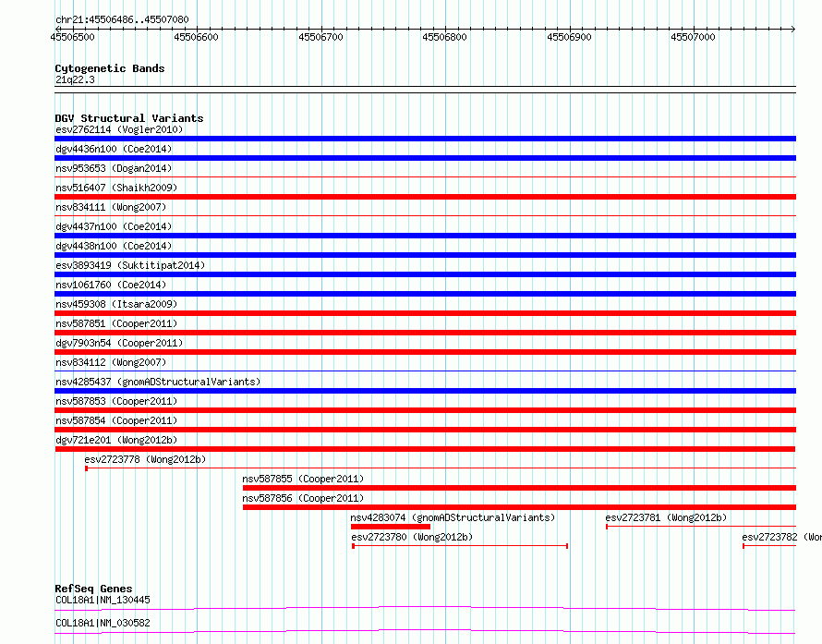Screen dimensions: 822x644
Task: Click the 21q22.3 band label
Action: (x=75, y=79)
